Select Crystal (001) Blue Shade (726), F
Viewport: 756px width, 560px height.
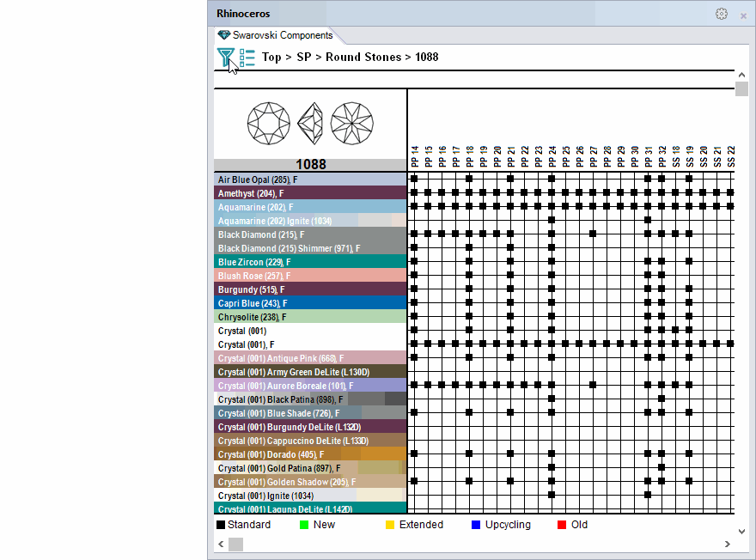click(310, 413)
